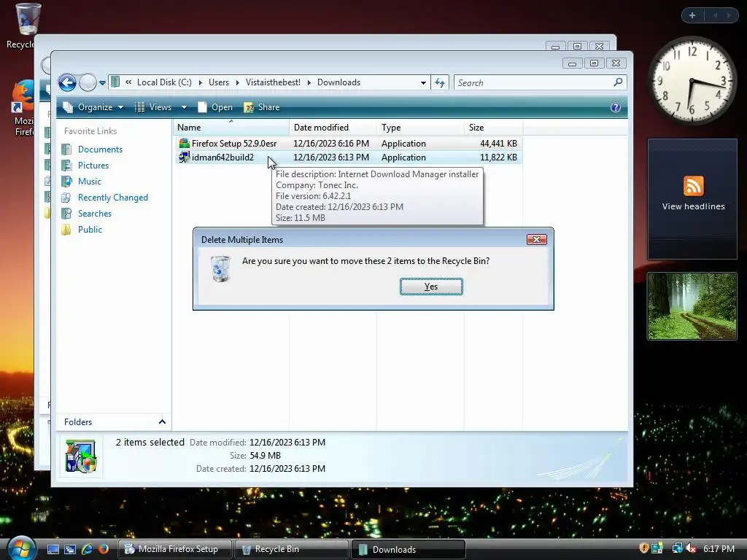Maximize the Downloads window
The height and width of the screenshot is (560, 747).
[594, 63]
